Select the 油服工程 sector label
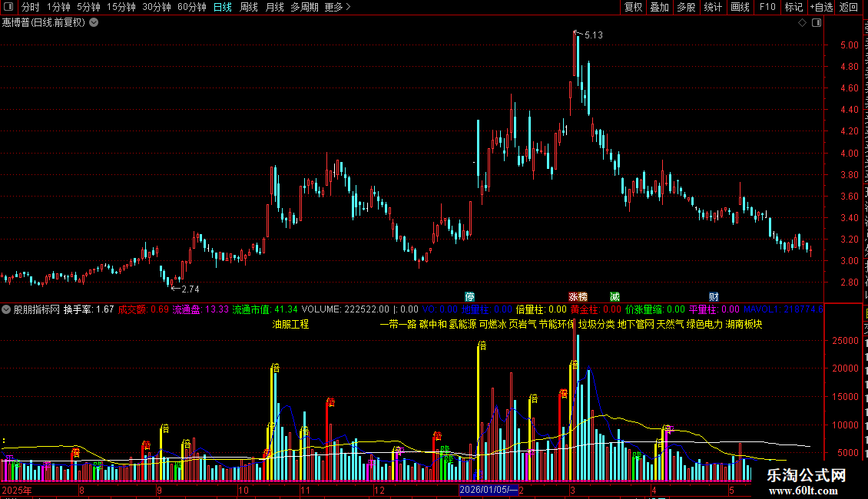The height and width of the screenshot is (499, 868). click(290, 324)
